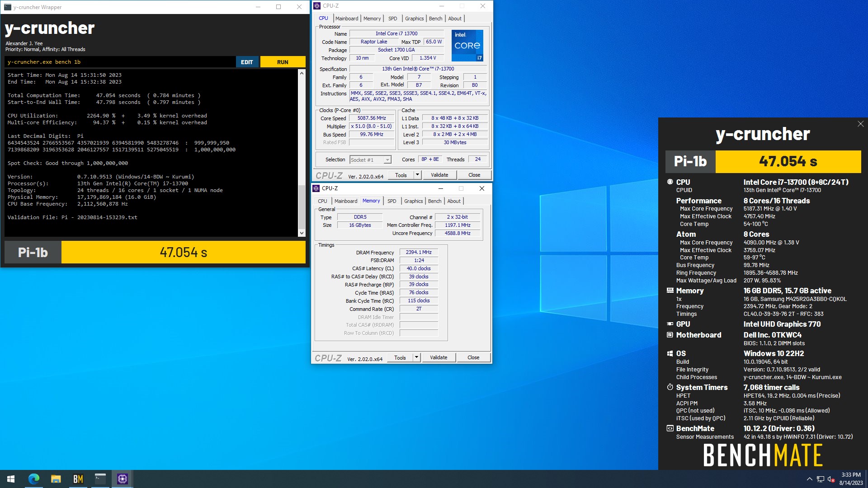Open Microsoft Edge from the taskbar

point(34,479)
